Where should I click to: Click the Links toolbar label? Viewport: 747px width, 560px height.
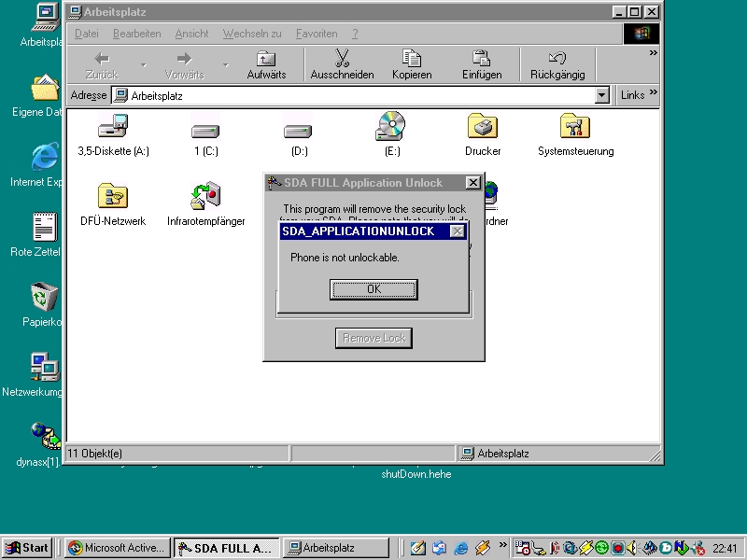[x=632, y=95]
